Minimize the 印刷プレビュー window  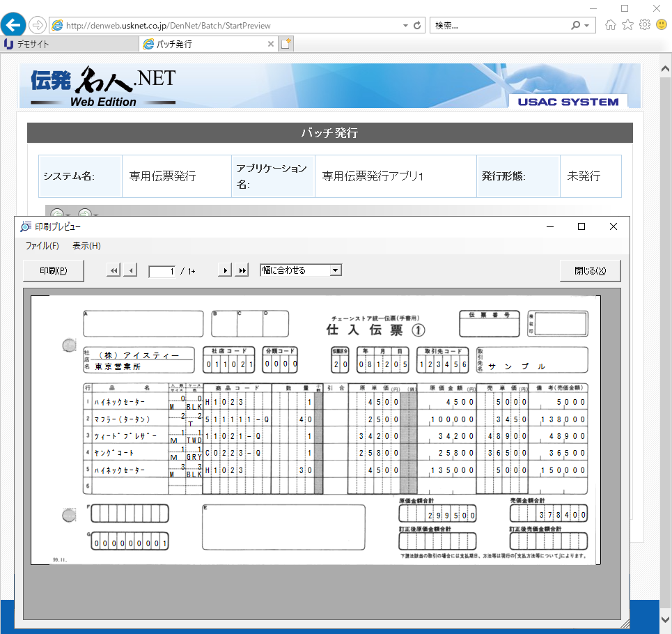(x=550, y=226)
